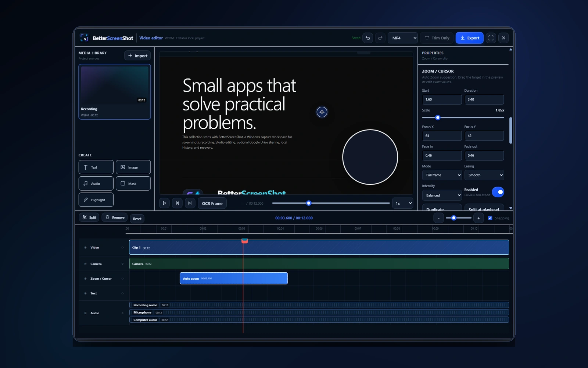Click the Fade in input field

pos(442,155)
